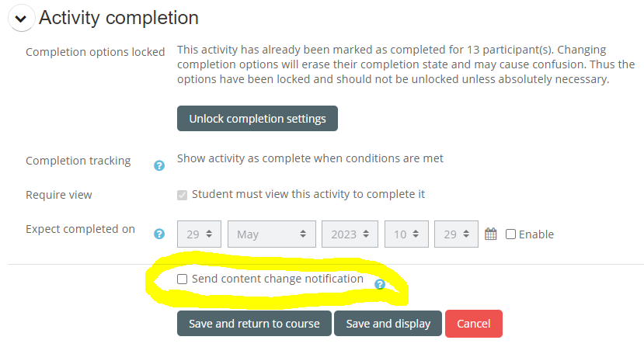The image size is (644, 347).
Task: Open the day-of-month dropdown before May
Action: 200,234
